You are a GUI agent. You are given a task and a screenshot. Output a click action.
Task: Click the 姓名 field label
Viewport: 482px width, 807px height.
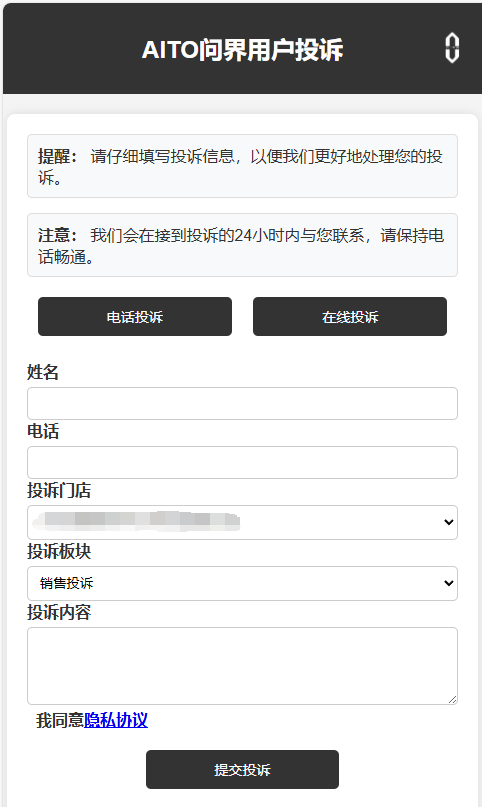[x=43, y=372]
